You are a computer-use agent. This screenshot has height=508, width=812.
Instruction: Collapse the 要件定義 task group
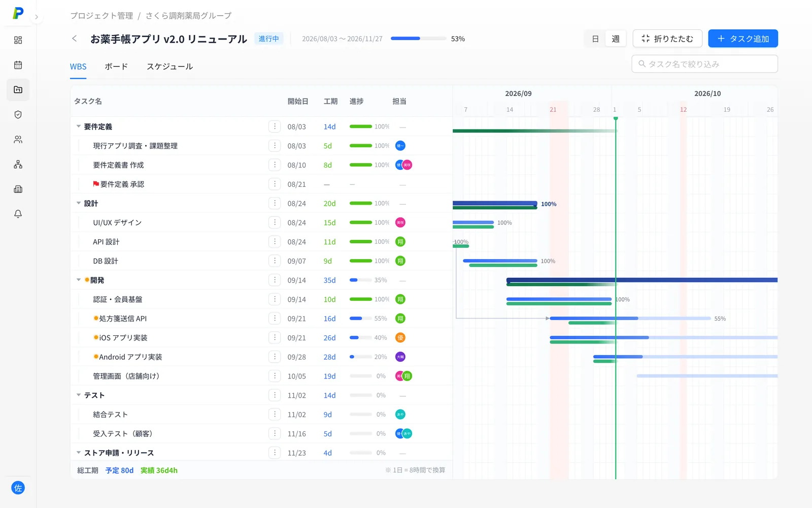79,126
